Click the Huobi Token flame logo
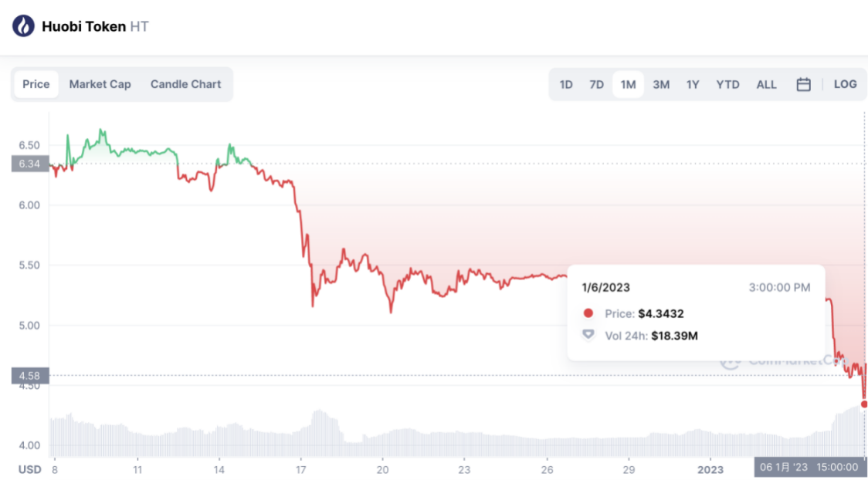The height and width of the screenshot is (480, 868). [23, 26]
